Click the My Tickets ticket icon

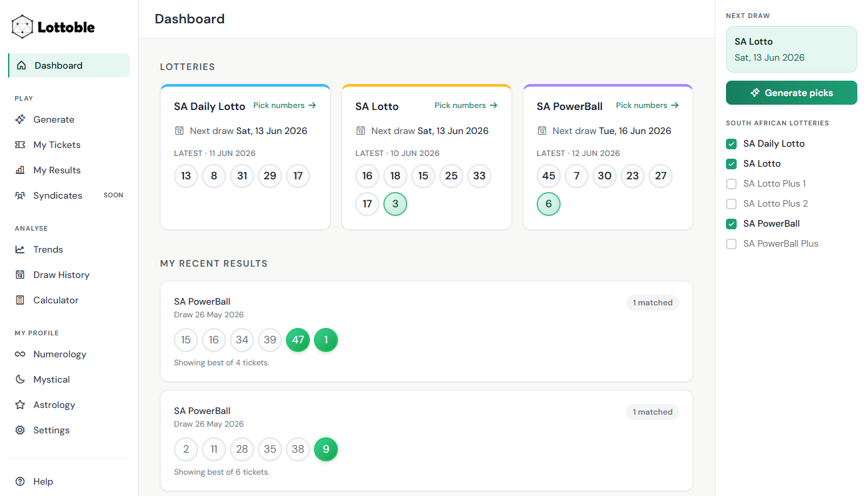pyautogui.click(x=20, y=145)
